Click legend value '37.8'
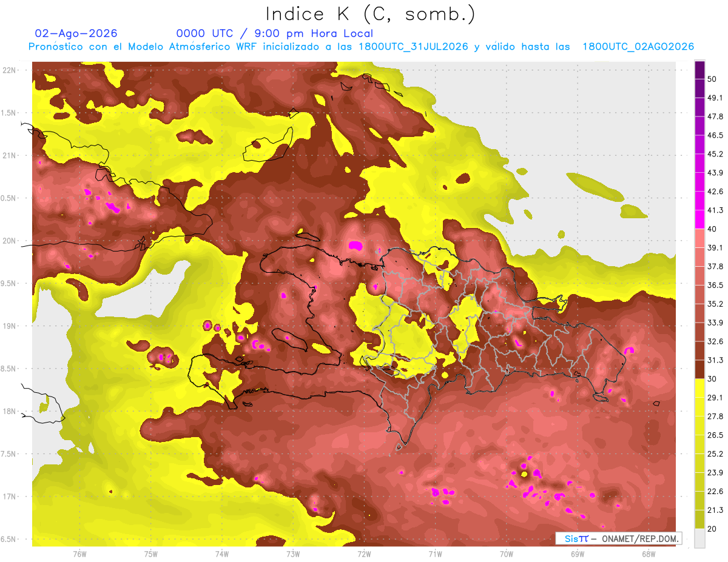 716,266
